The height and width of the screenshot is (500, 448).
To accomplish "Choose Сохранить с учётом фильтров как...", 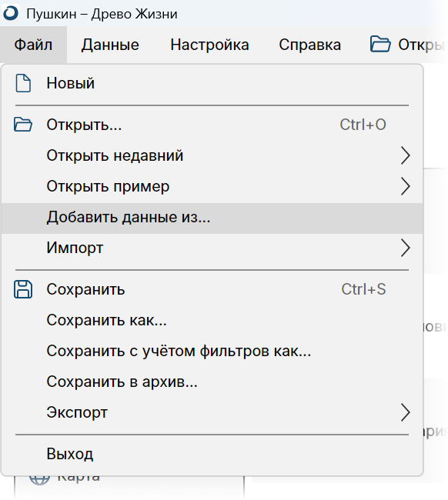I will coord(212,351).
